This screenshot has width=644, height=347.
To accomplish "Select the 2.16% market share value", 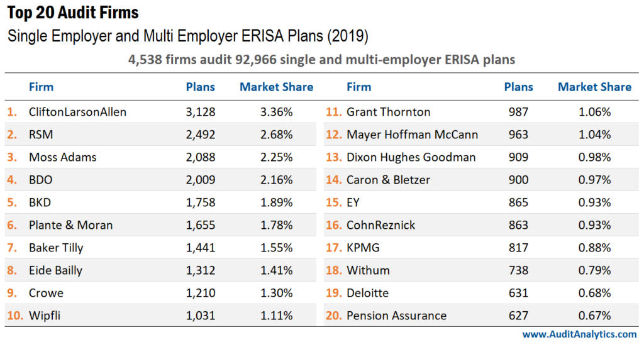I will pos(277,179).
